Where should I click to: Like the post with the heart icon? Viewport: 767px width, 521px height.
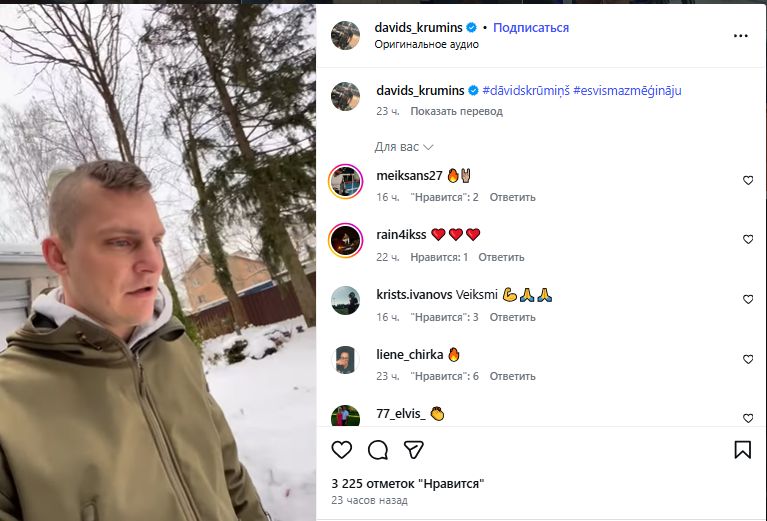pyautogui.click(x=342, y=450)
